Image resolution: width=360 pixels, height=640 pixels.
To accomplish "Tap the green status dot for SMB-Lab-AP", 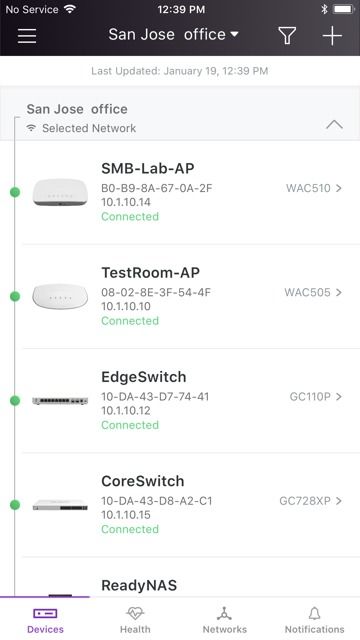I will pos(15,192).
